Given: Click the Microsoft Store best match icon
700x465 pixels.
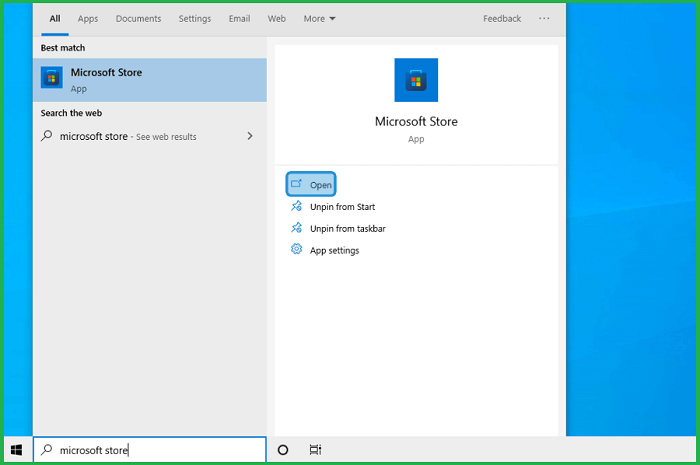Looking at the screenshot, I should pyautogui.click(x=52, y=78).
